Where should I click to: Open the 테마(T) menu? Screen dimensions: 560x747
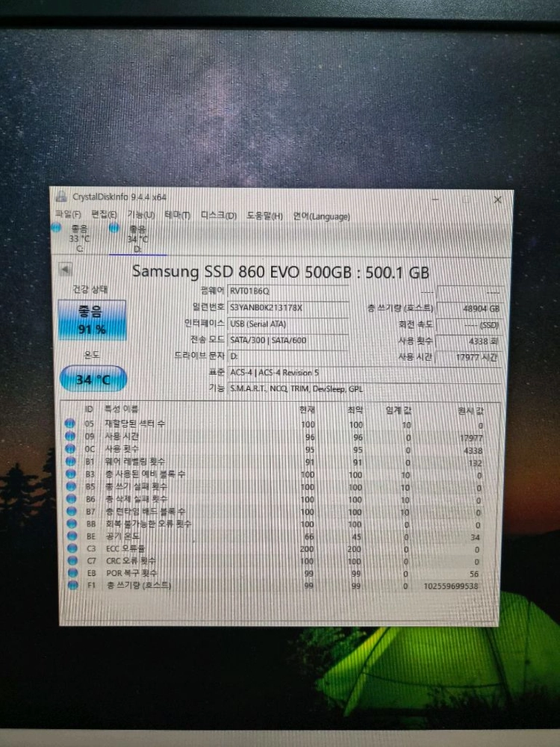(x=177, y=215)
